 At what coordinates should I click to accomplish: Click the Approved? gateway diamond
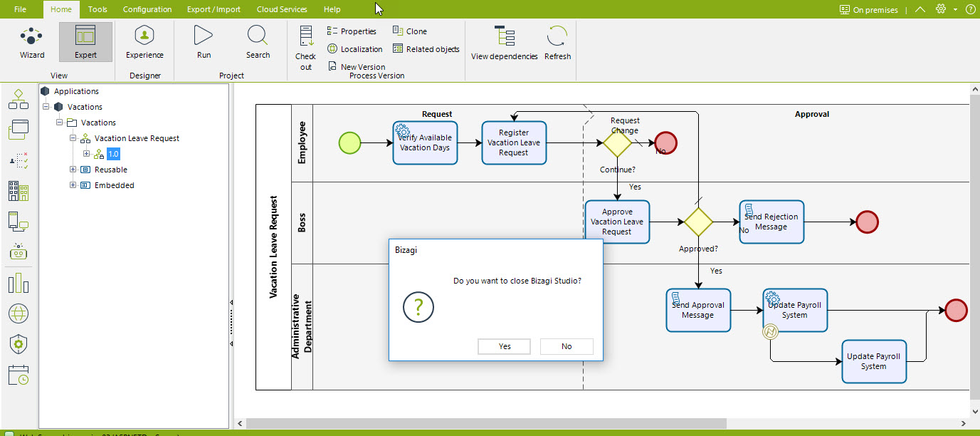point(698,222)
